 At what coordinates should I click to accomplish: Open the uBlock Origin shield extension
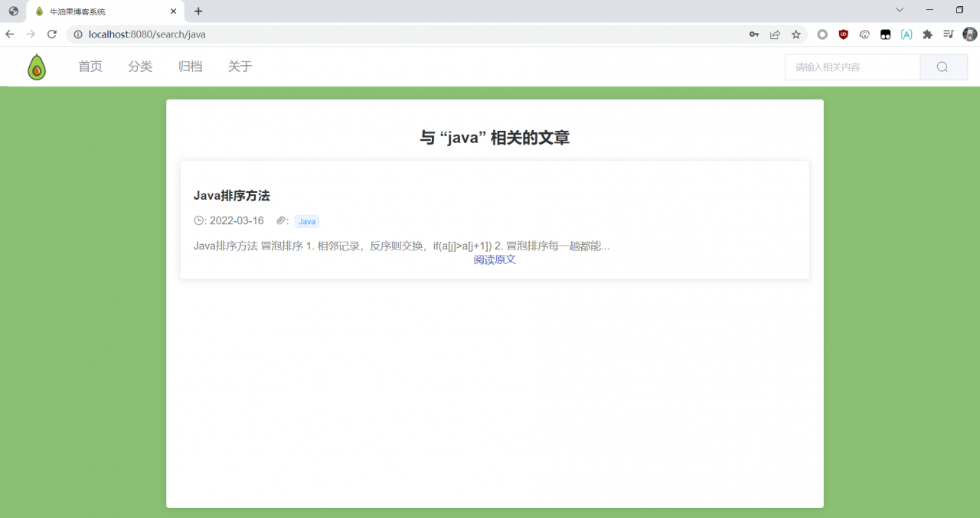click(x=844, y=34)
